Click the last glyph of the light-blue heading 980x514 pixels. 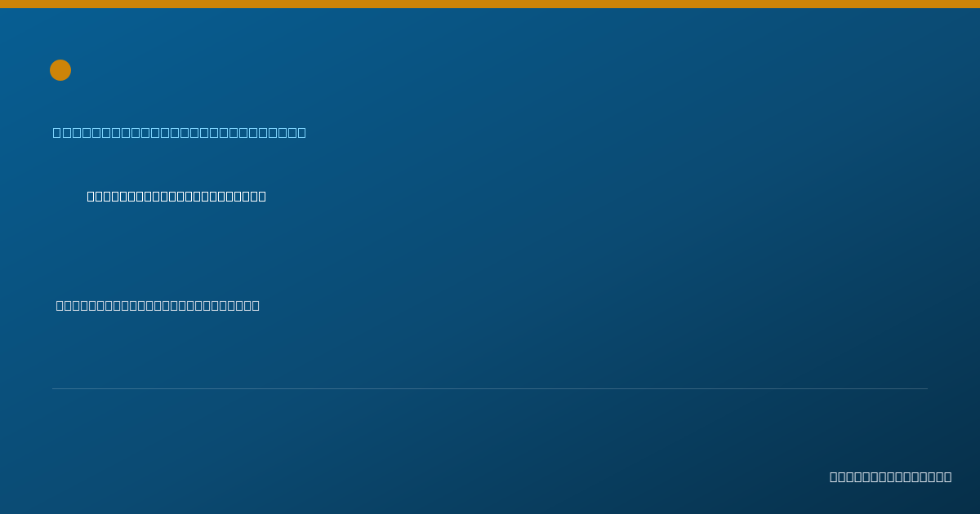302,132
